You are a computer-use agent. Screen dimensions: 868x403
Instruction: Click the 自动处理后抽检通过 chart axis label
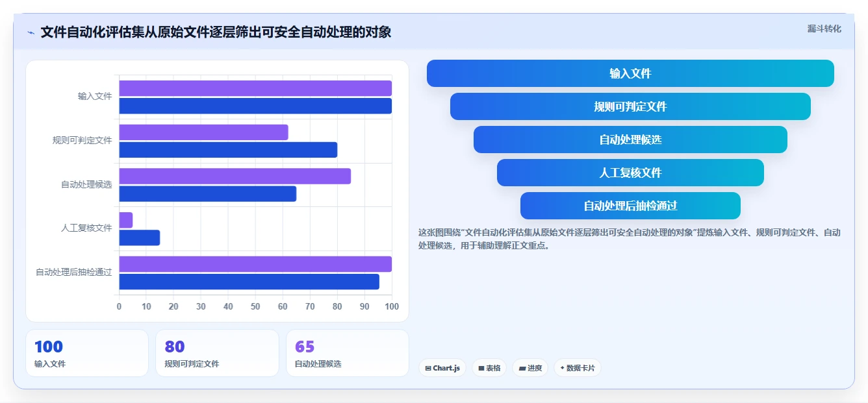click(74, 272)
